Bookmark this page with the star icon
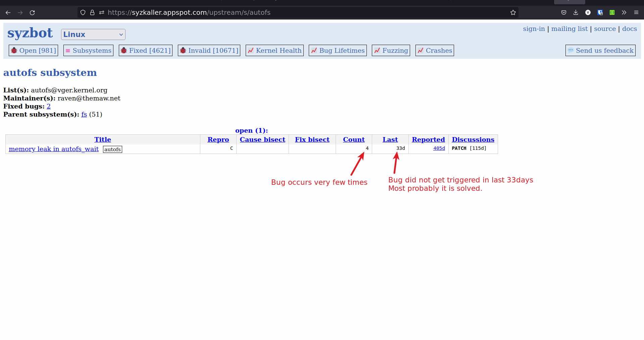644x340 pixels. pyautogui.click(x=513, y=13)
